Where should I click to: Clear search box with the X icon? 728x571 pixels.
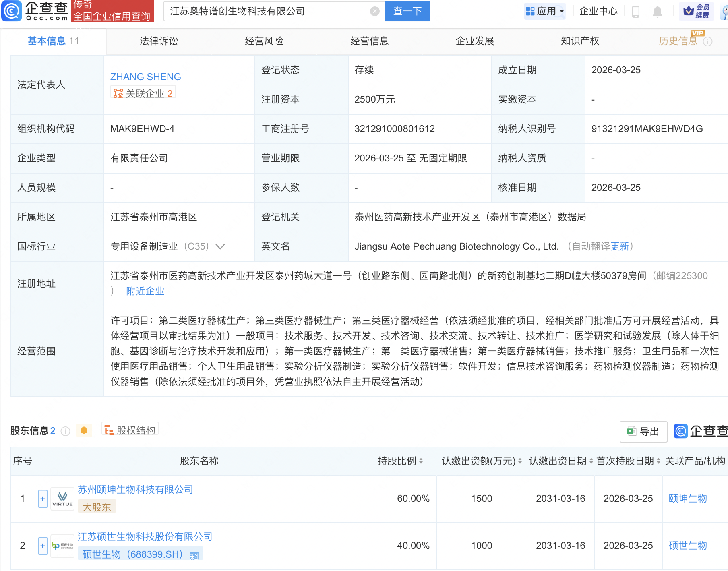coord(375,11)
